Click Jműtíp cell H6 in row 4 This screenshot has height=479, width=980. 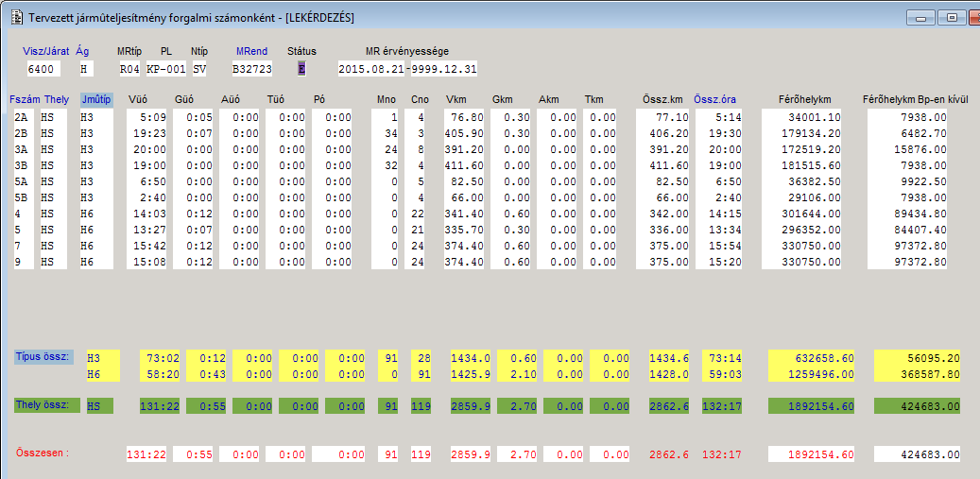pos(96,214)
